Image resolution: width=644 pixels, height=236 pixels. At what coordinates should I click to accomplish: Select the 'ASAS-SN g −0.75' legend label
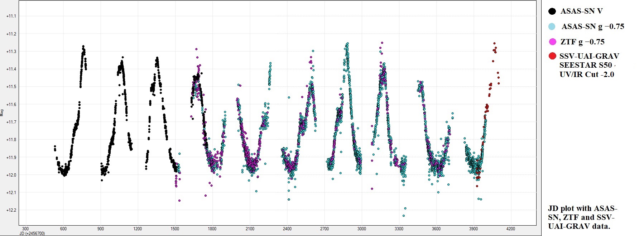pos(593,27)
